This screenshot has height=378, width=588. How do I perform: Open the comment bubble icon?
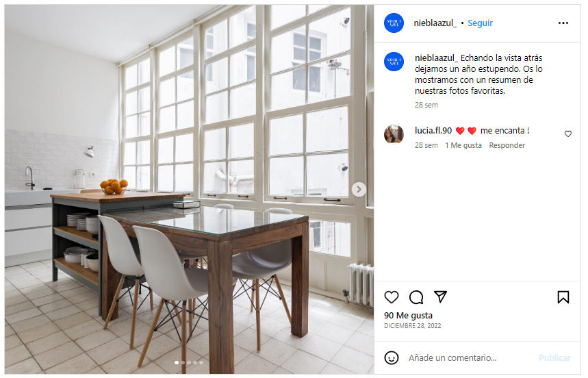[x=416, y=297]
